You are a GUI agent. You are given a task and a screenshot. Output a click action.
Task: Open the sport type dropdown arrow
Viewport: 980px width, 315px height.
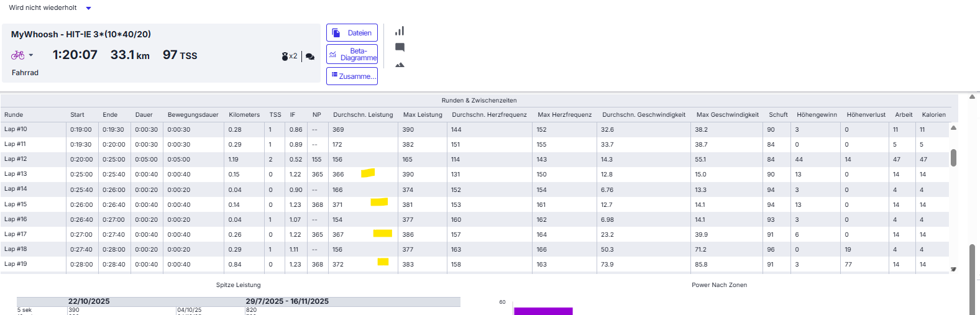pos(31,55)
